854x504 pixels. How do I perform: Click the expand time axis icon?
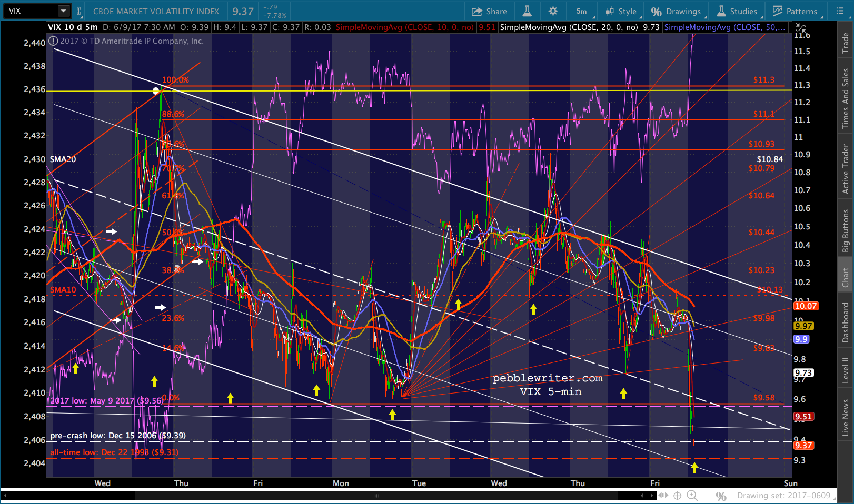(x=663, y=496)
